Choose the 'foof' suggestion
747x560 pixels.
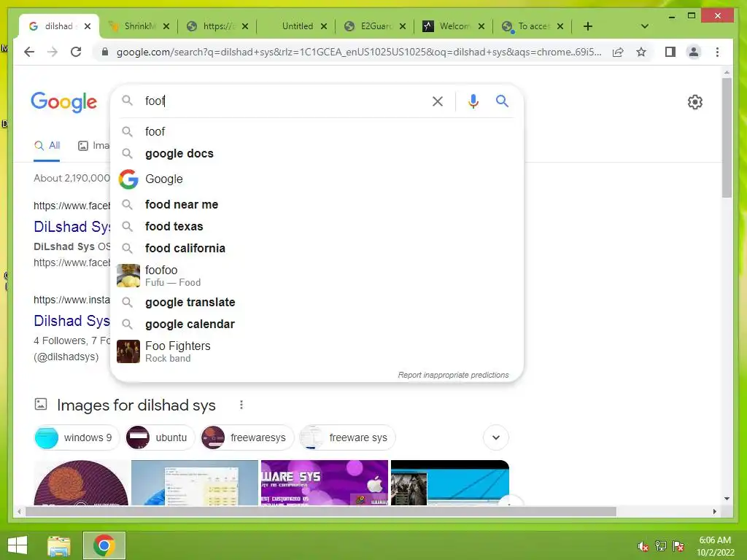(x=317, y=131)
